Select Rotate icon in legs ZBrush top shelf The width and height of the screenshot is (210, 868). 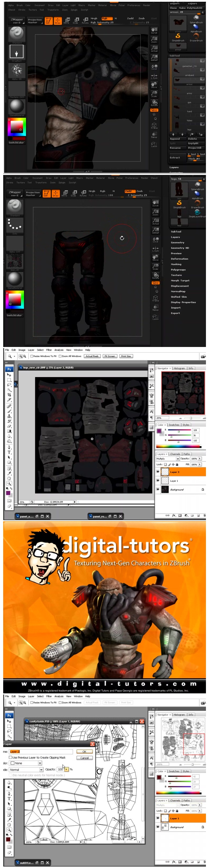(83, 193)
